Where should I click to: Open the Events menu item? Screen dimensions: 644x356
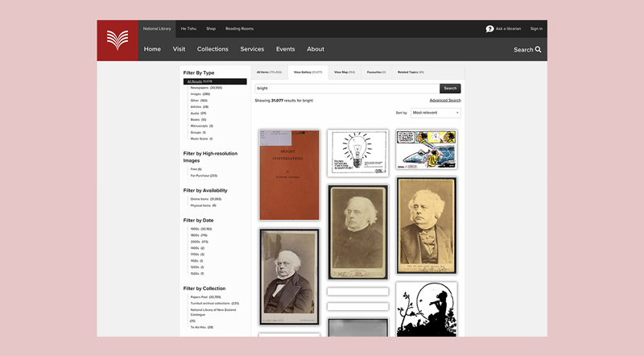286,49
